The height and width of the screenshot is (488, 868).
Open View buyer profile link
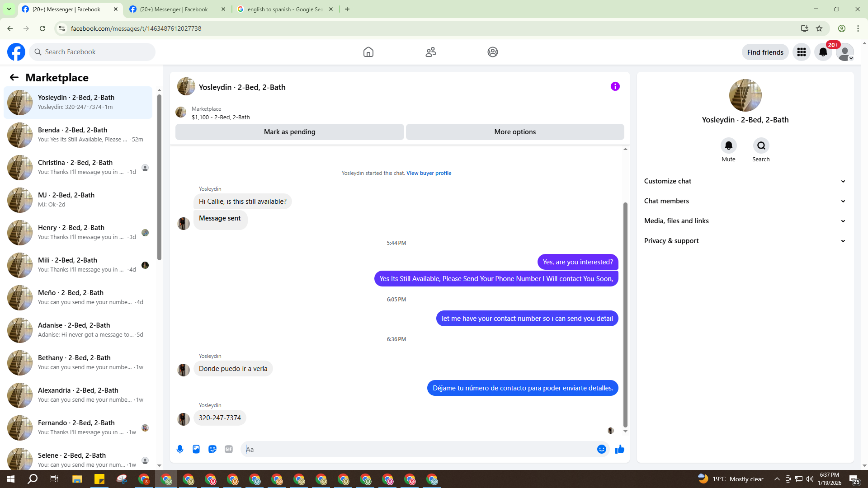[429, 173]
